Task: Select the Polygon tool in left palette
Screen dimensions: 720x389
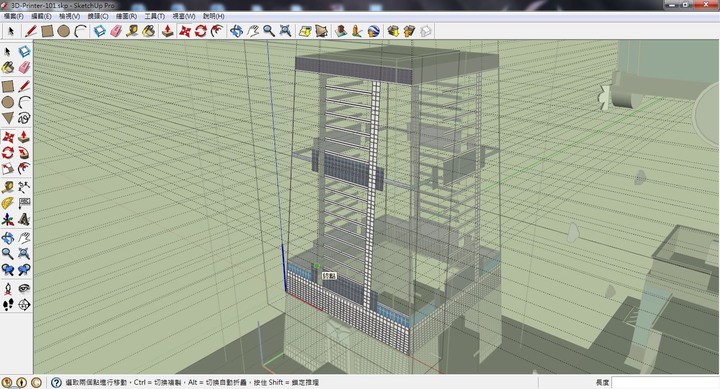Action: (x=8, y=118)
